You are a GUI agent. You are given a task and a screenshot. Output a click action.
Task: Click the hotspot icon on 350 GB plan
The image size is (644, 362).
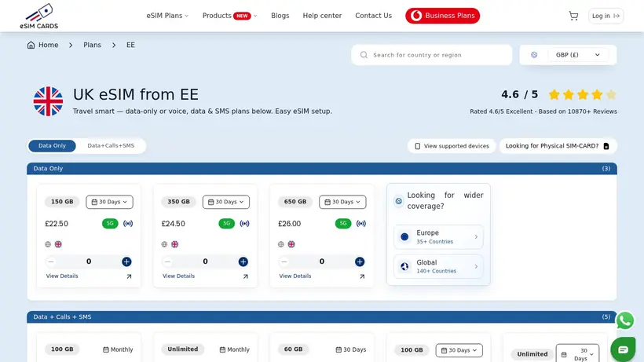244,223
